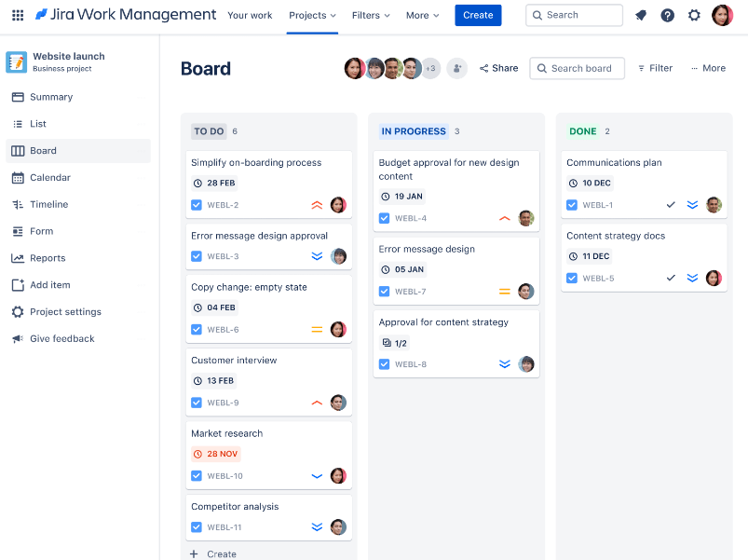748x560 pixels.
Task: Click medium priority icon on WEBL-6
Action: [317, 330]
